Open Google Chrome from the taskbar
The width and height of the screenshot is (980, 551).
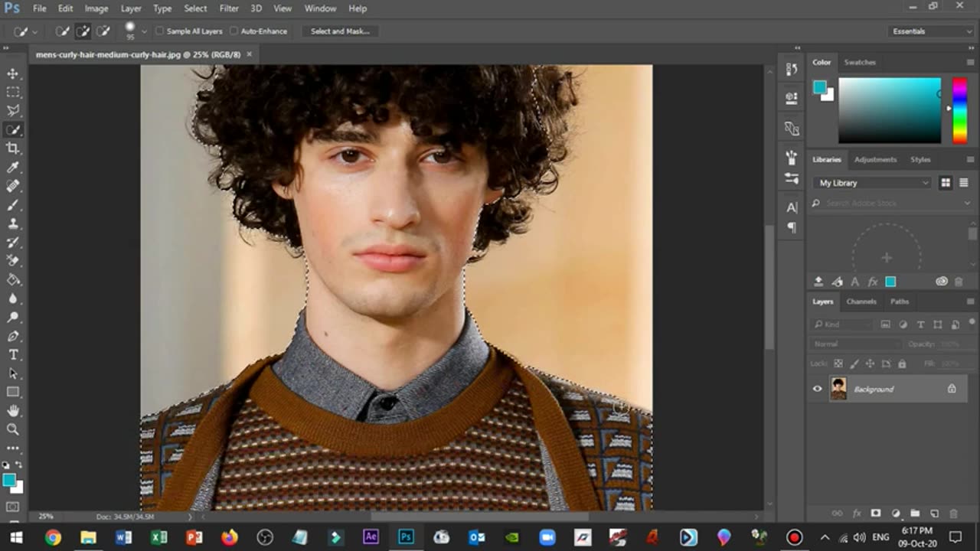[53, 537]
